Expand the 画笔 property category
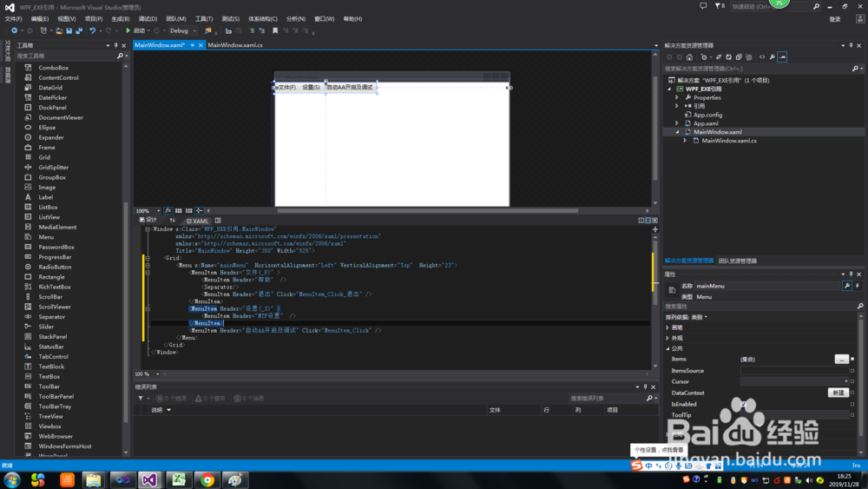Viewport: 868px width, 489px height. coord(667,327)
